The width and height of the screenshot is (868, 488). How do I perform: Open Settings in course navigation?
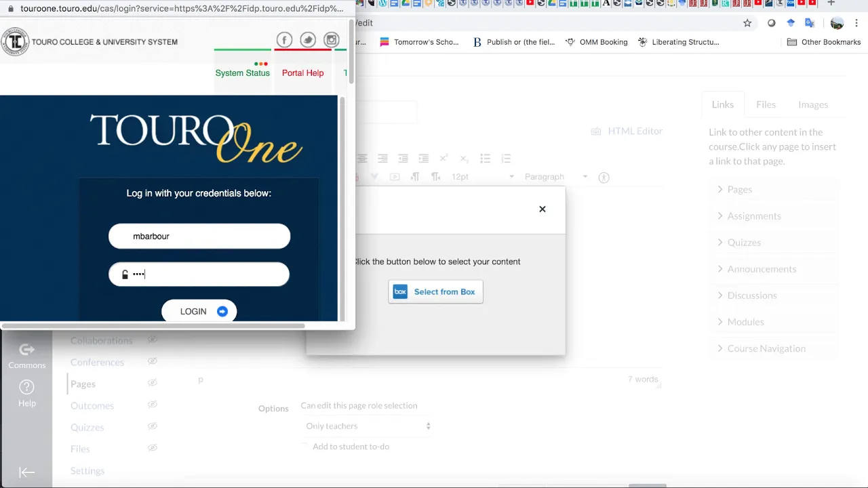[87, 470]
